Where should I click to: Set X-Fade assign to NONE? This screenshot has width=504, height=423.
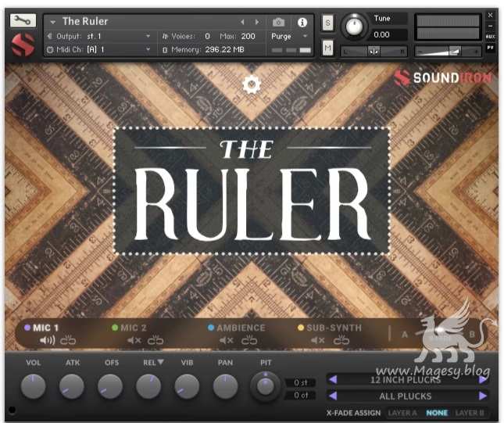(437, 413)
